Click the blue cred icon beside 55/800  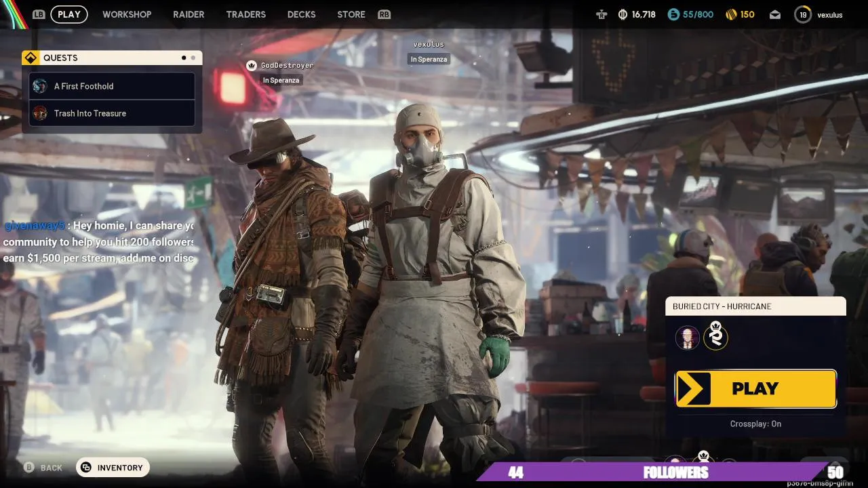[673, 14]
